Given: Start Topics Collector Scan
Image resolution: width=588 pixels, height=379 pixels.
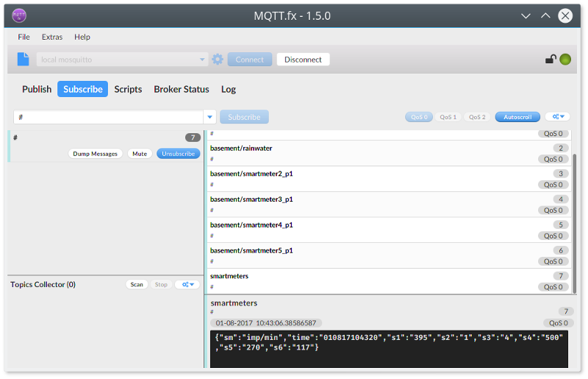Looking at the screenshot, I should point(137,284).
